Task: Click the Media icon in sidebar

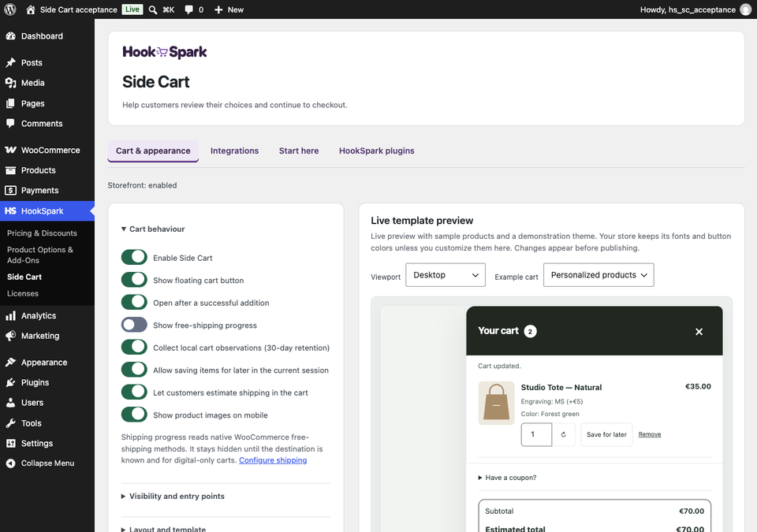Action: tap(10, 83)
